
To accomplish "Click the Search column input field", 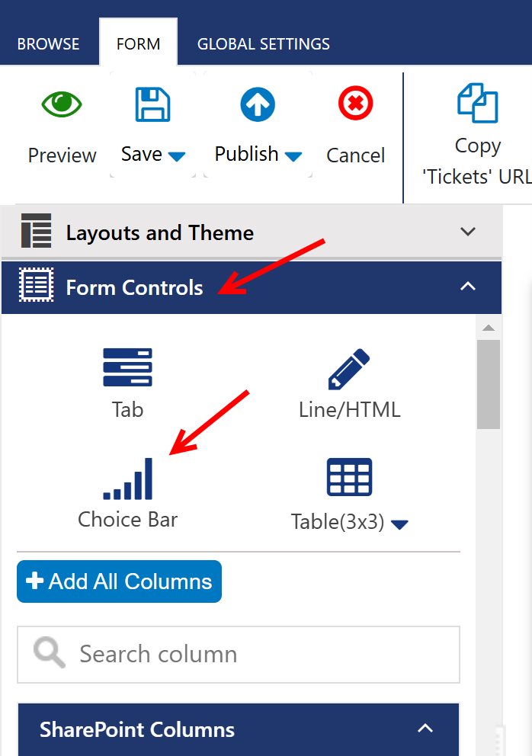I will (x=259, y=654).
